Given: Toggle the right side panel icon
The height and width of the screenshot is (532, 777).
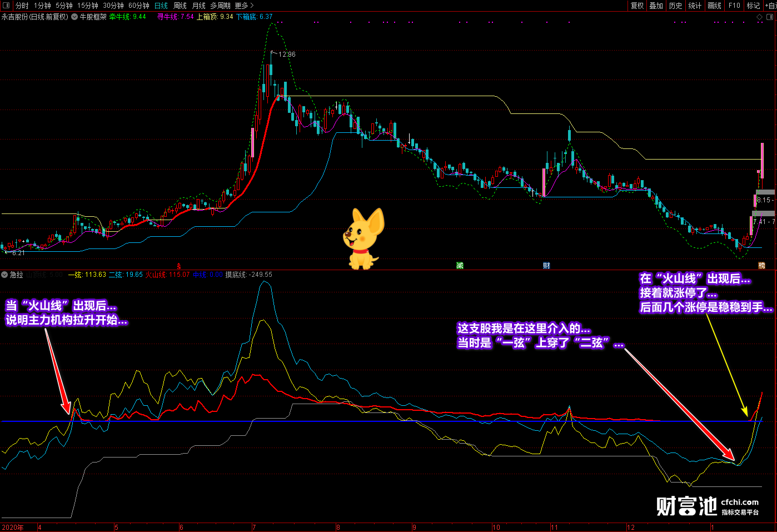Looking at the screenshot, I should 770,17.
